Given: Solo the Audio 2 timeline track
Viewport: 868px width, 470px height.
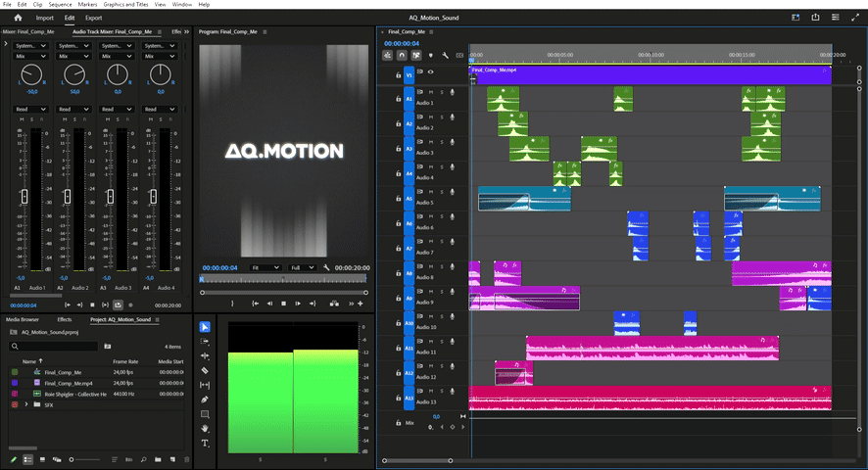Looking at the screenshot, I should (x=442, y=117).
